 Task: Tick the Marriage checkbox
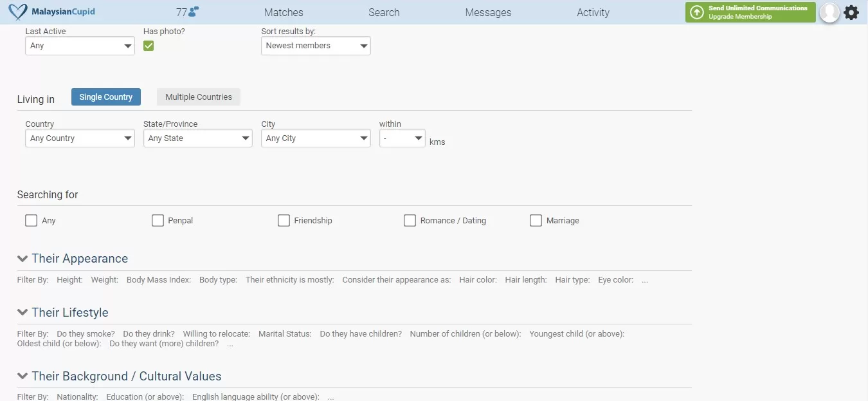pos(536,221)
